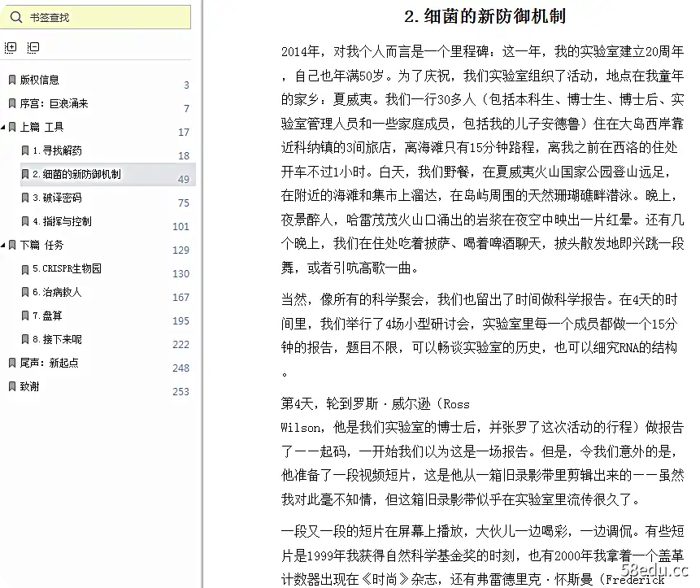Go to chapter 7. 盘算

pos(47,316)
